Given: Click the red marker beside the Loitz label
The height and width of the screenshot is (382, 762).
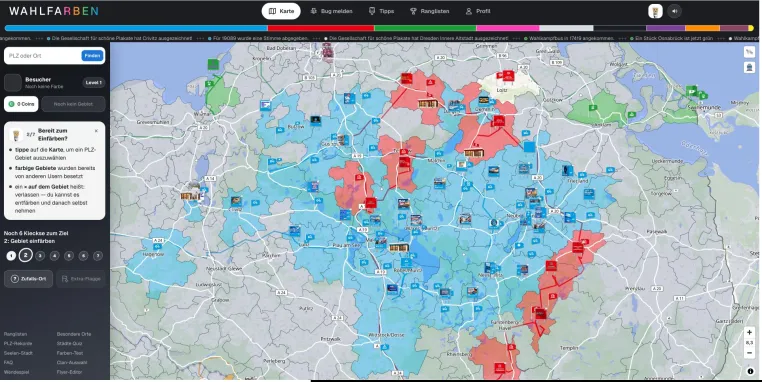Looking at the screenshot, I should click(508, 76).
